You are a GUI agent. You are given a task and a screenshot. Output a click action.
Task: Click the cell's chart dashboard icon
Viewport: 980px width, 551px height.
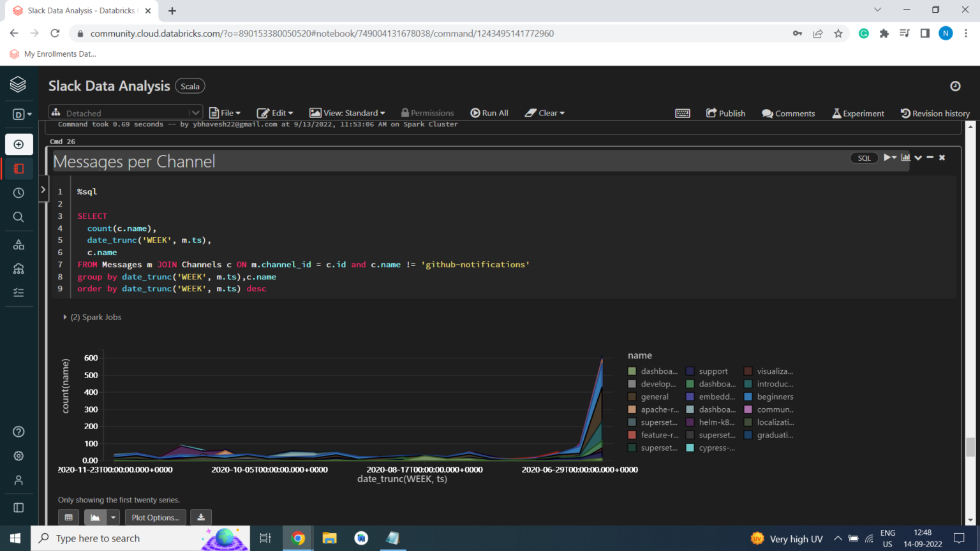click(x=905, y=158)
